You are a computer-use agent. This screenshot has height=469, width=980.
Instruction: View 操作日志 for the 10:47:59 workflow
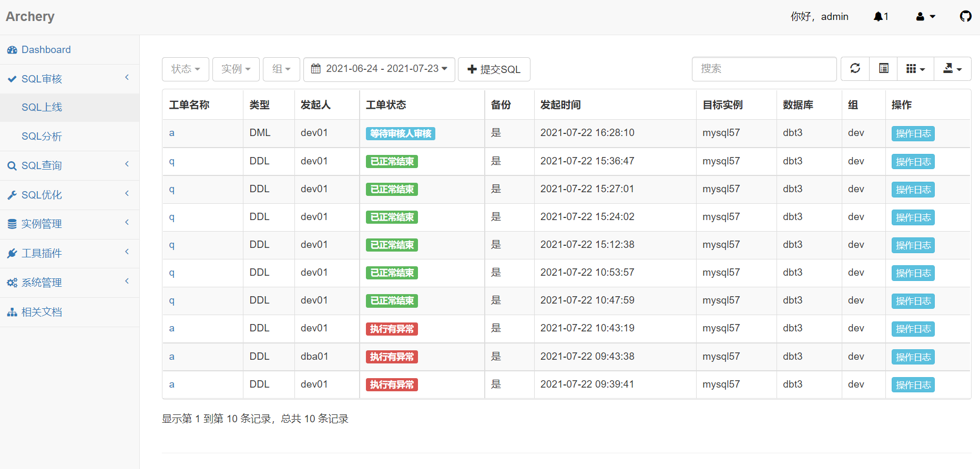tap(913, 301)
